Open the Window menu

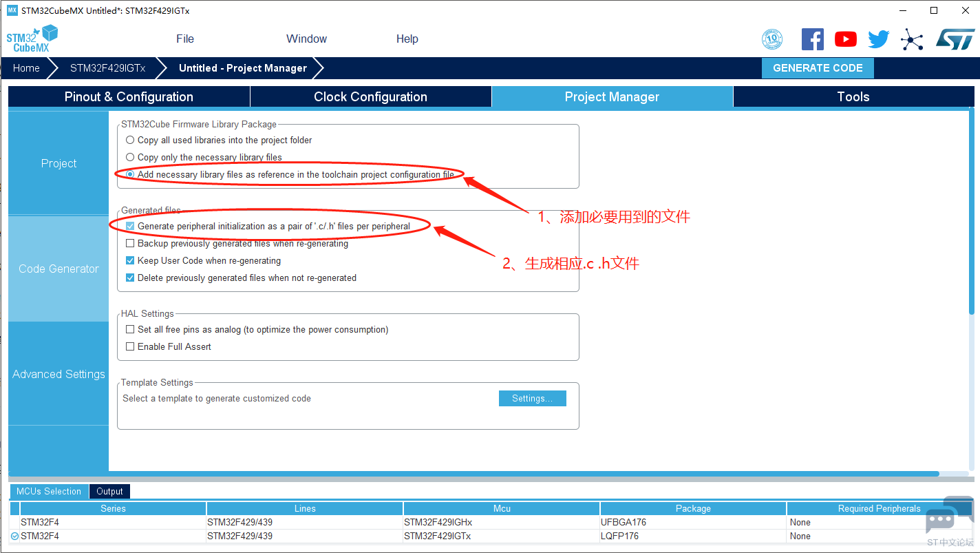pos(306,39)
